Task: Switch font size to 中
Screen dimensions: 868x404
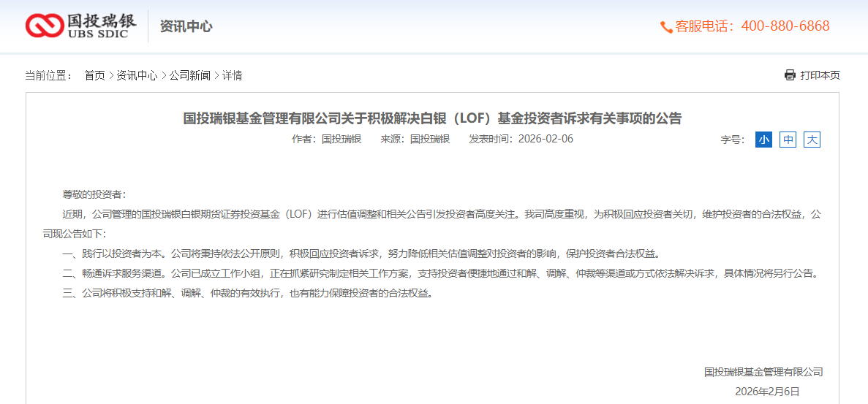Action: tap(788, 140)
